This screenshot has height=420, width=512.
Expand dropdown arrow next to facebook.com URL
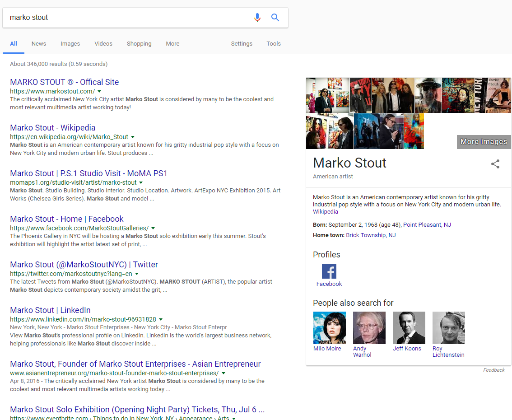(153, 228)
